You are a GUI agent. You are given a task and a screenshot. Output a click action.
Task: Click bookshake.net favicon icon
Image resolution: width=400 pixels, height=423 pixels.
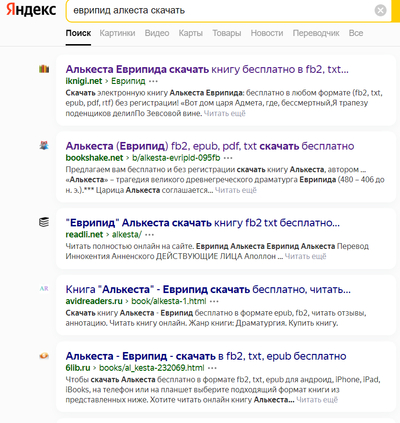tap(44, 145)
